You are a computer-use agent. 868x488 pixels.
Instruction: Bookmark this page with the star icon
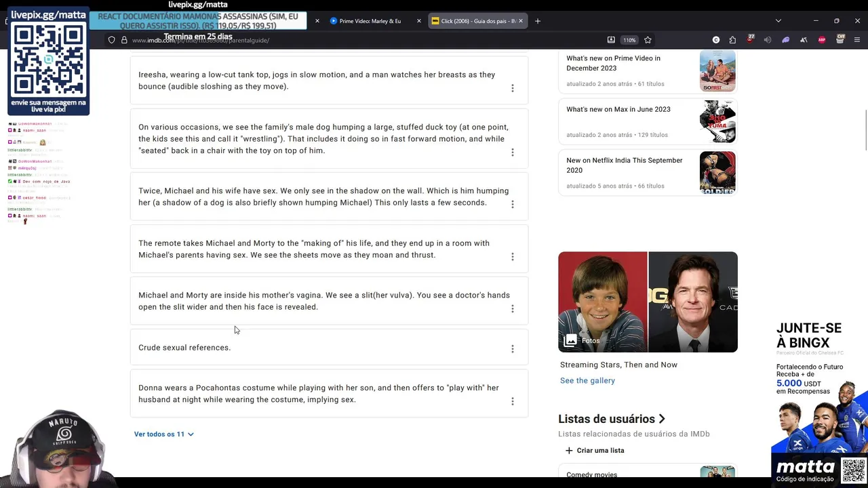pos(648,40)
